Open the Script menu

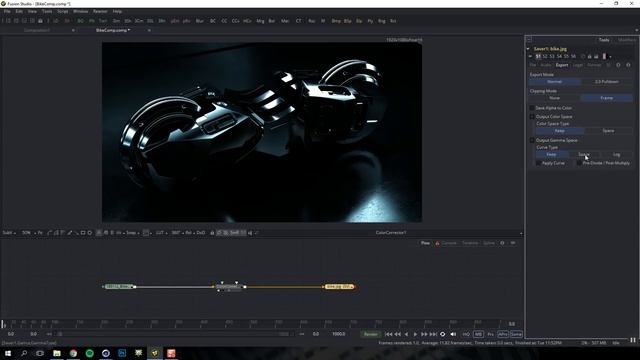click(x=62, y=11)
